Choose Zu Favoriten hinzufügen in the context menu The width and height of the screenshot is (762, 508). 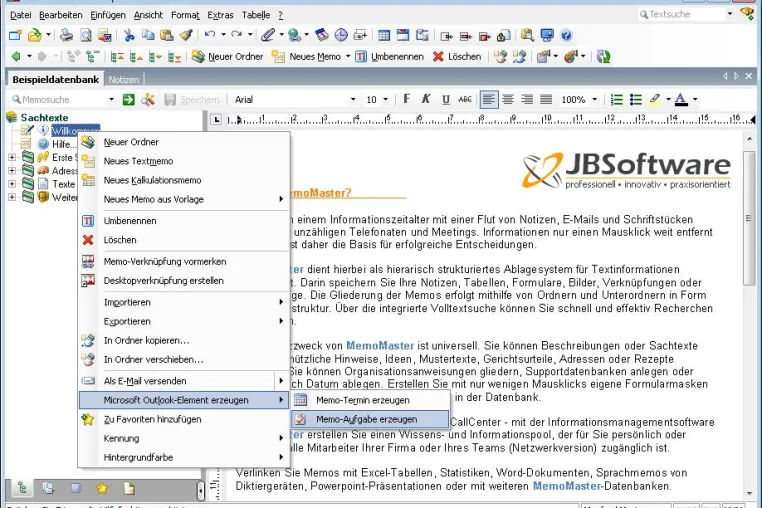click(x=184, y=419)
